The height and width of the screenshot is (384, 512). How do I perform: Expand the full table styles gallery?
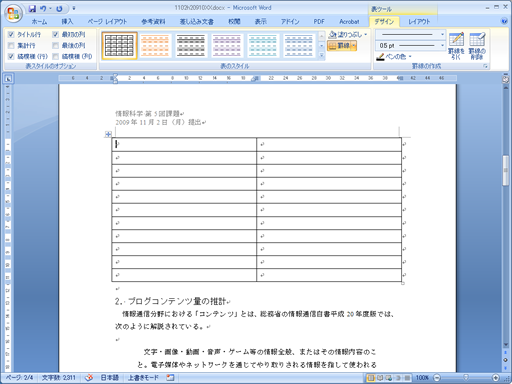322,56
